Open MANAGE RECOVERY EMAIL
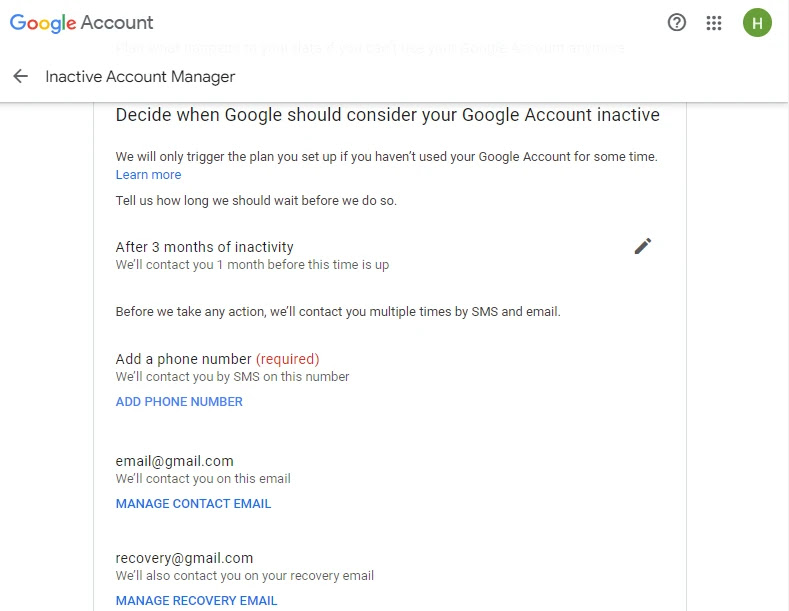789x611 pixels. (196, 601)
